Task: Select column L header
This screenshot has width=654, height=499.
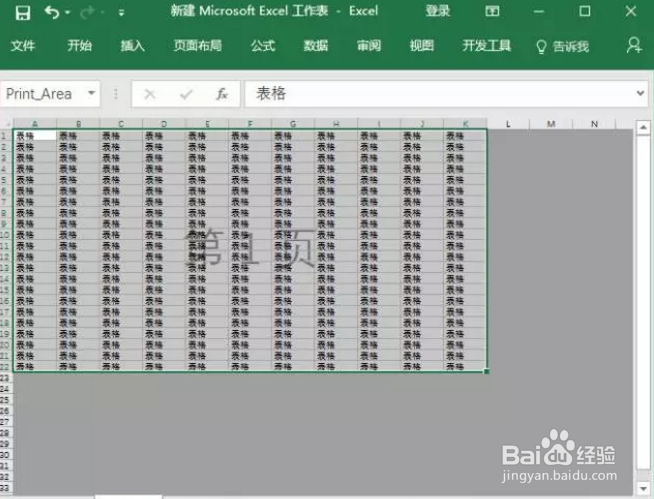Action: pyautogui.click(x=508, y=123)
